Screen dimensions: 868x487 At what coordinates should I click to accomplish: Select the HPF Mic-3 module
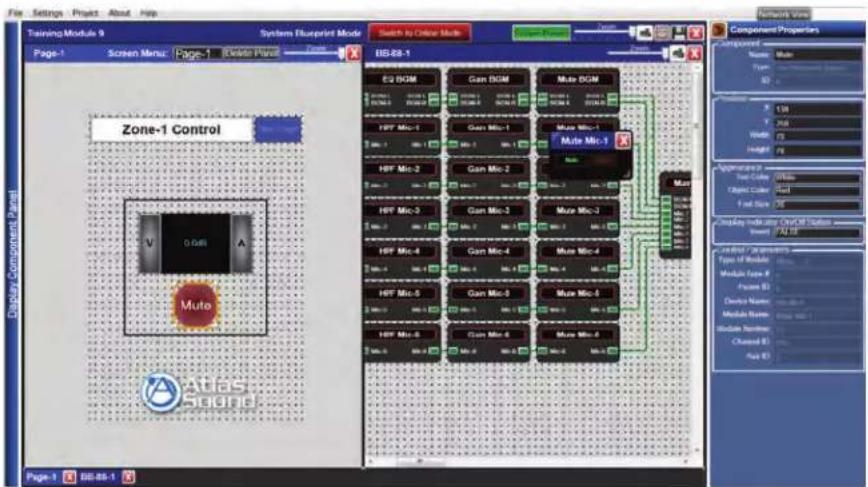pos(402,218)
